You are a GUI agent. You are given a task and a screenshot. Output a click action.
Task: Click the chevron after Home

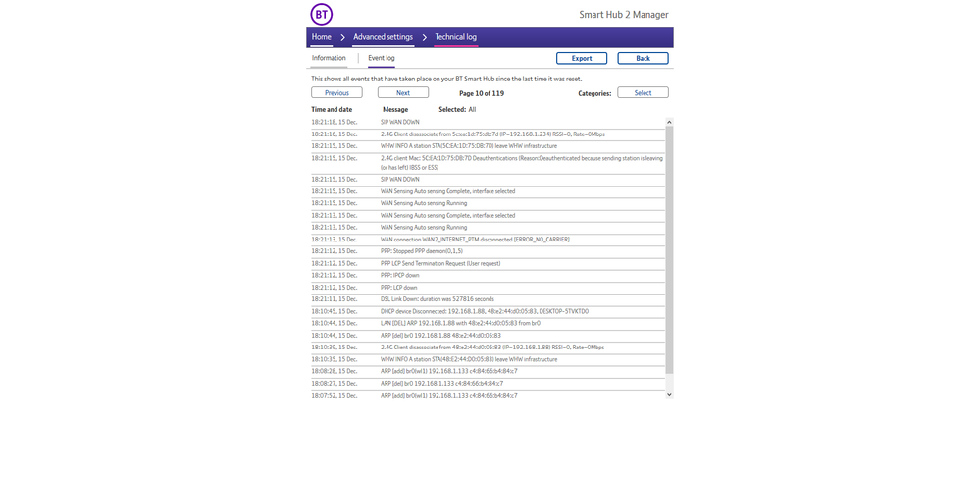[x=342, y=37]
